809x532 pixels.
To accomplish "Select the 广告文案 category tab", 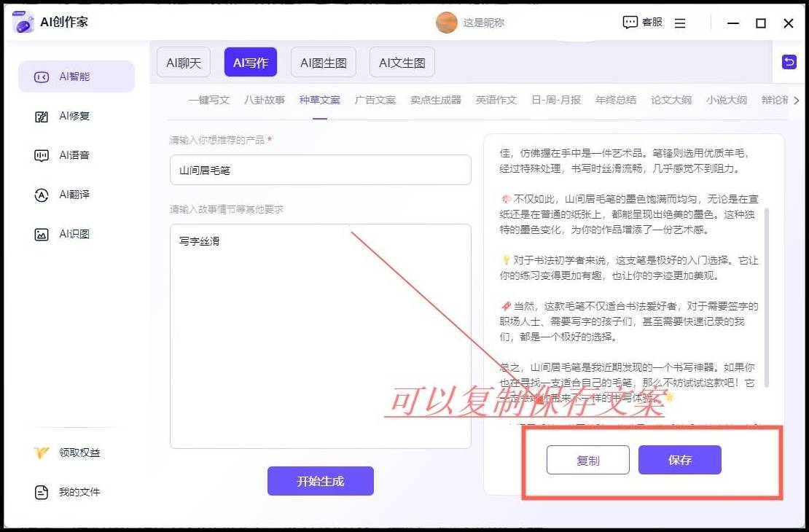I will 375,100.
